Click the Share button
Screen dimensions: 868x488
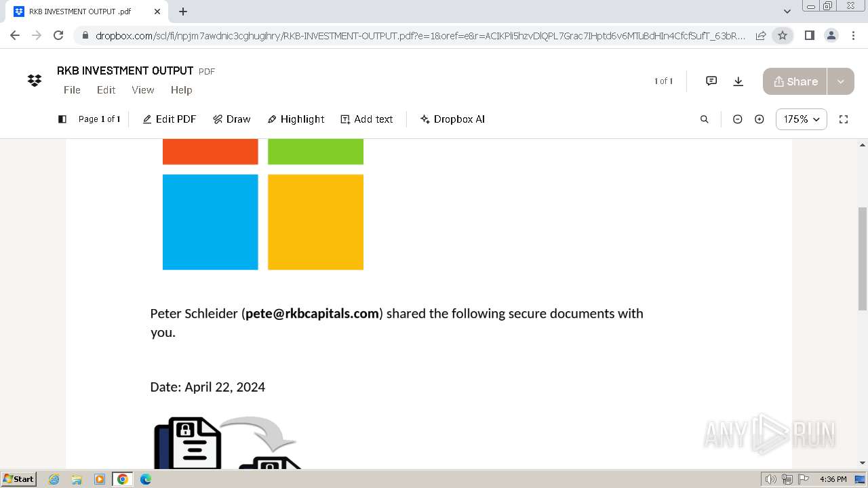[795, 81]
